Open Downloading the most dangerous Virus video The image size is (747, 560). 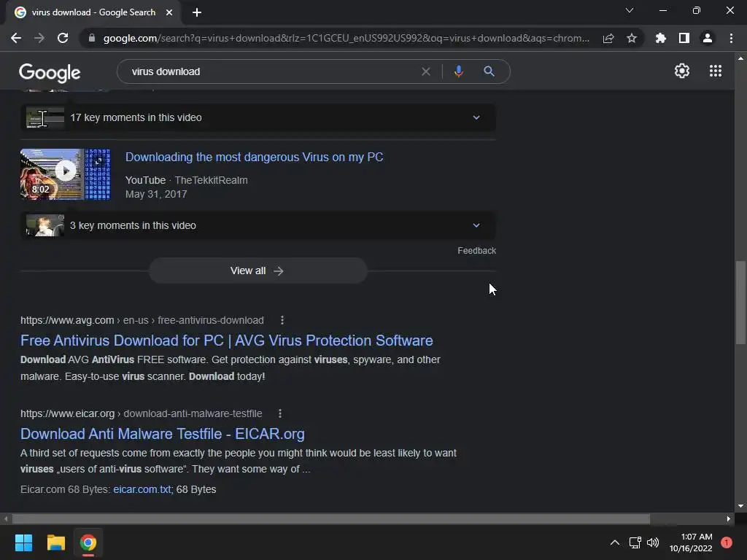point(255,157)
